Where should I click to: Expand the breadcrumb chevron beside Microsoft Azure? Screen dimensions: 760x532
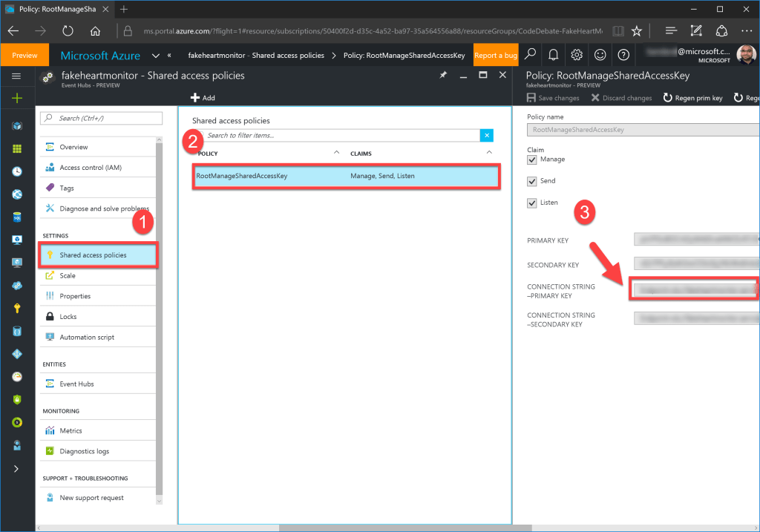pos(156,55)
